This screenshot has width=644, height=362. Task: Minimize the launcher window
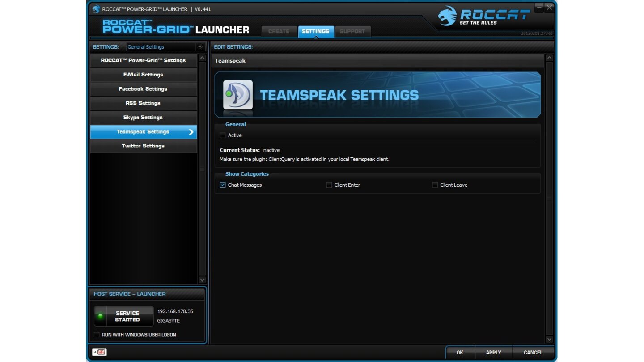[539, 7]
